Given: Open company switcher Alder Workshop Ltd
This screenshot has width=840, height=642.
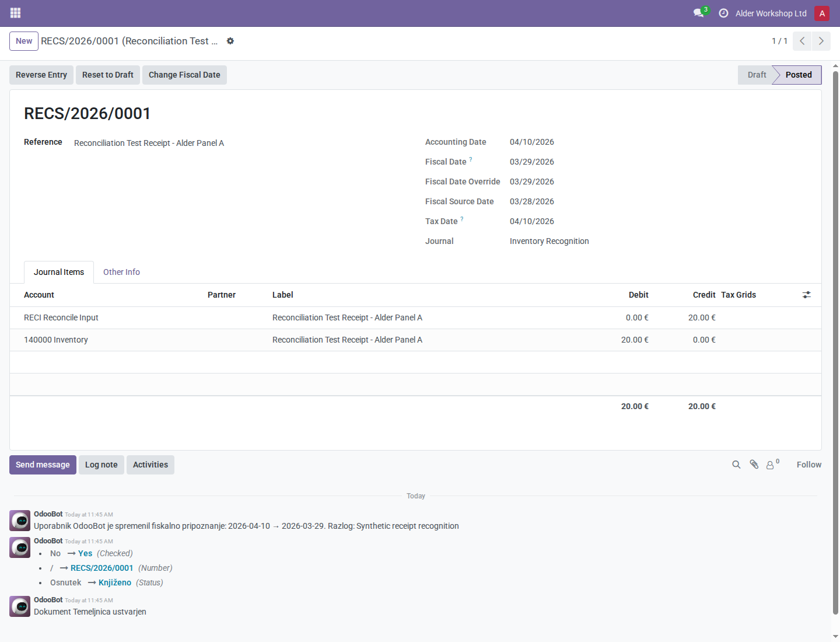Looking at the screenshot, I should pos(771,13).
